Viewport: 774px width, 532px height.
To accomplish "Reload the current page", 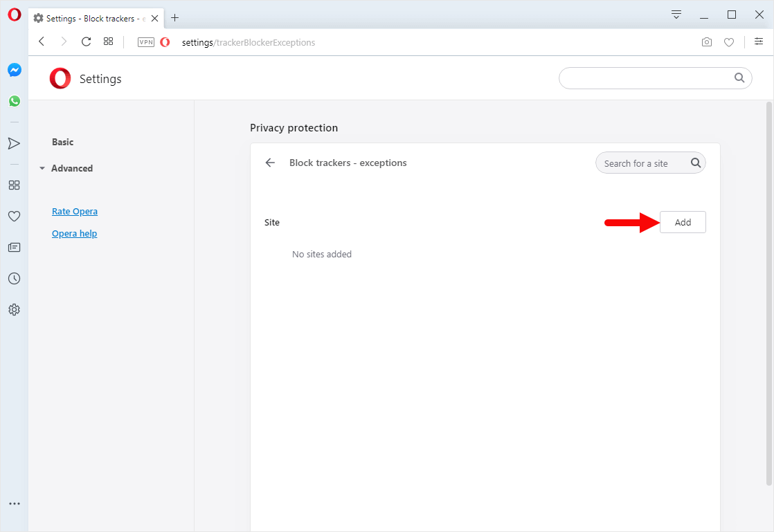I will tap(87, 42).
